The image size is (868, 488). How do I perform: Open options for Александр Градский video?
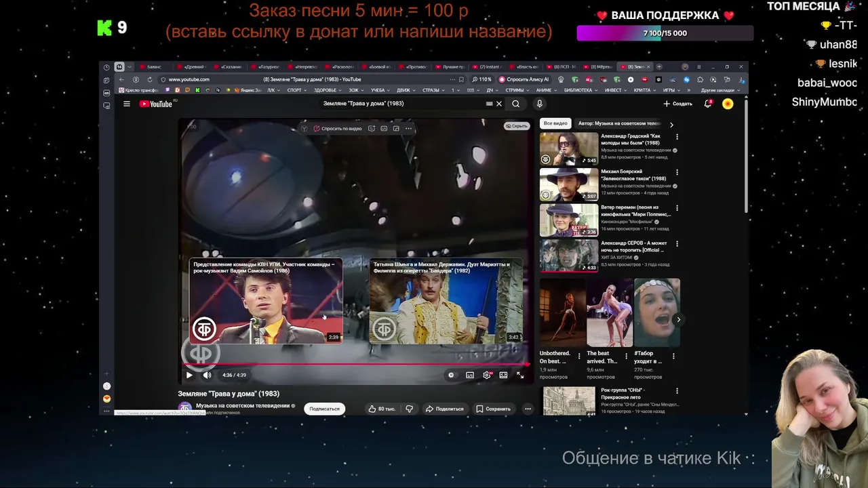click(x=677, y=137)
